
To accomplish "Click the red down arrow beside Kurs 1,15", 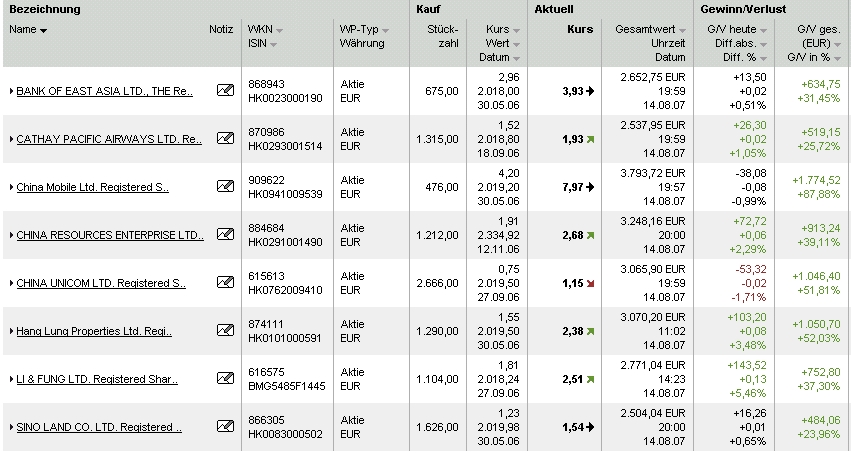I will pyautogui.click(x=591, y=283).
